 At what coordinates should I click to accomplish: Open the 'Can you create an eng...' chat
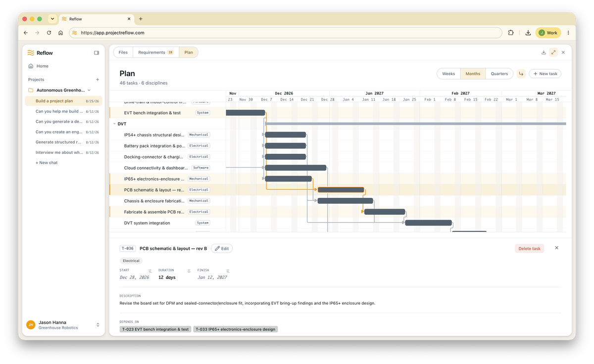click(x=63, y=132)
